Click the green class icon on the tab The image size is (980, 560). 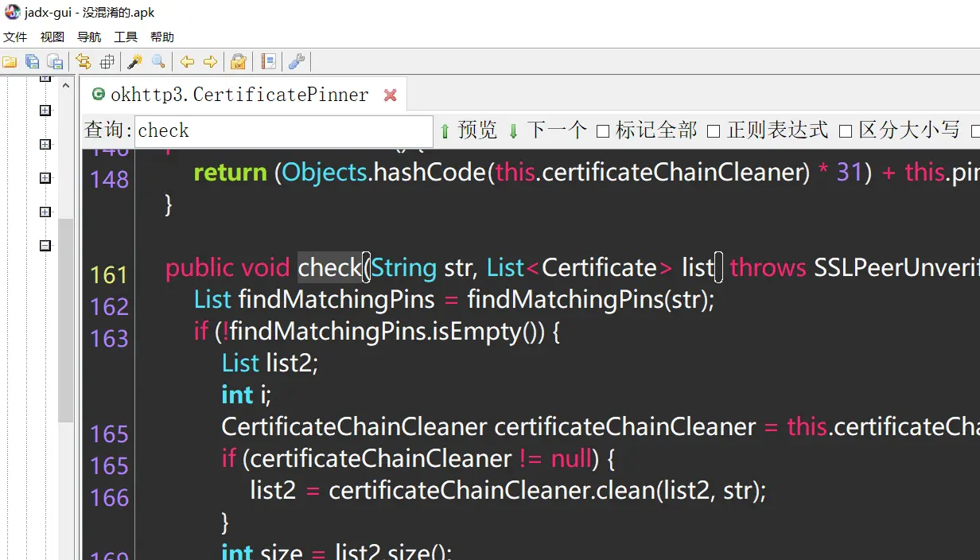[99, 95]
